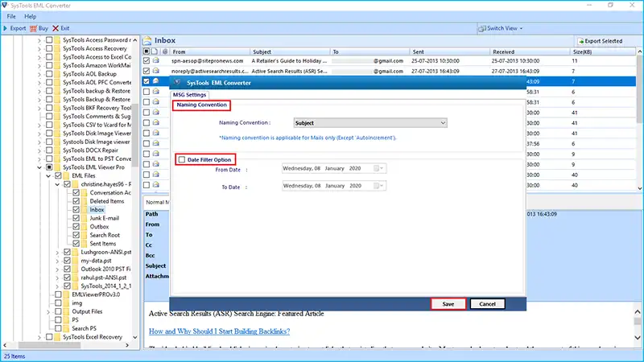
Task: Click the Export Selected button
Action: point(600,41)
